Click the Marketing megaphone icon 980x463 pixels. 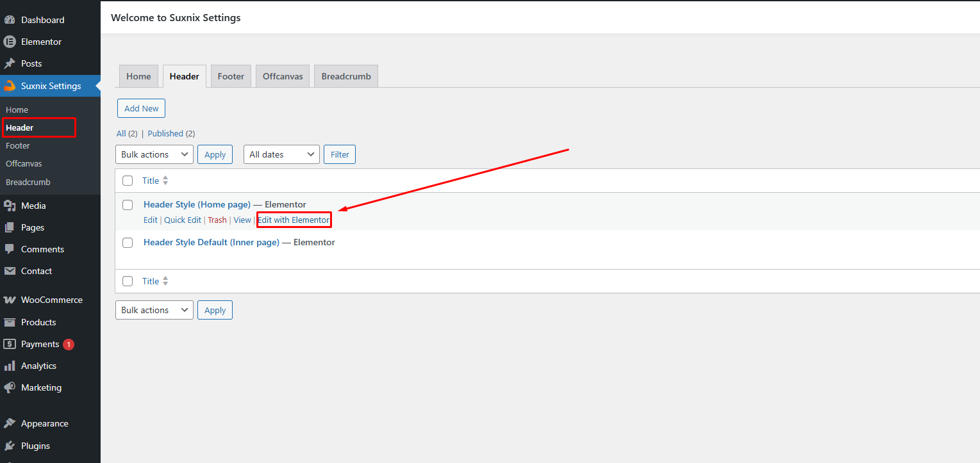[x=10, y=387]
